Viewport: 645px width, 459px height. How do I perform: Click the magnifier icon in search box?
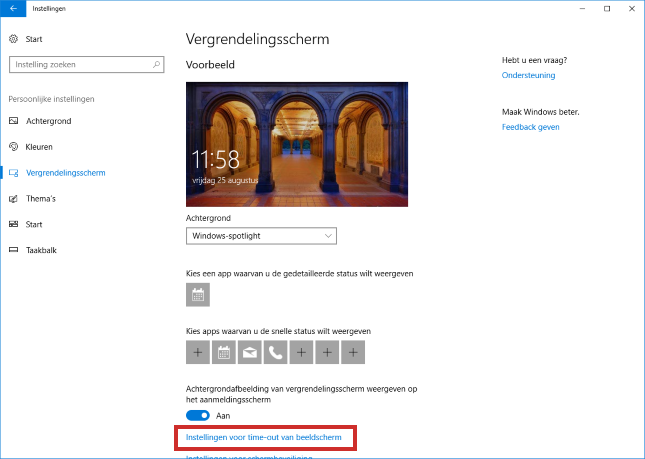(x=156, y=65)
